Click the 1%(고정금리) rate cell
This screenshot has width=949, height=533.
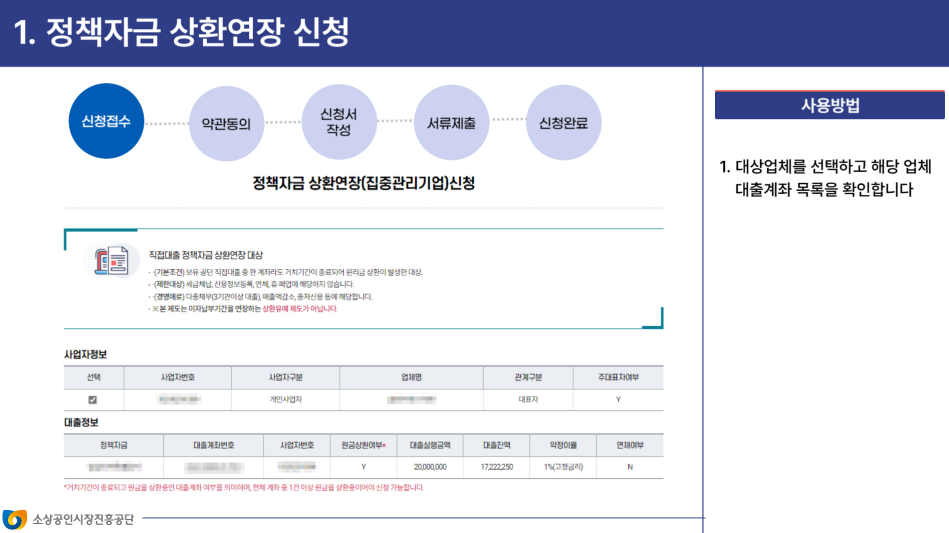coord(563,467)
